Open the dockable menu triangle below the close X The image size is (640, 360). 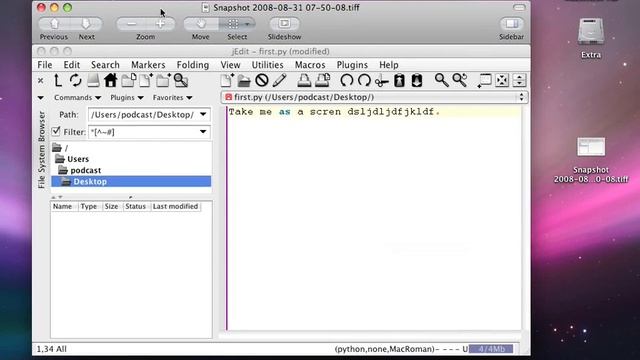click(x=40, y=98)
